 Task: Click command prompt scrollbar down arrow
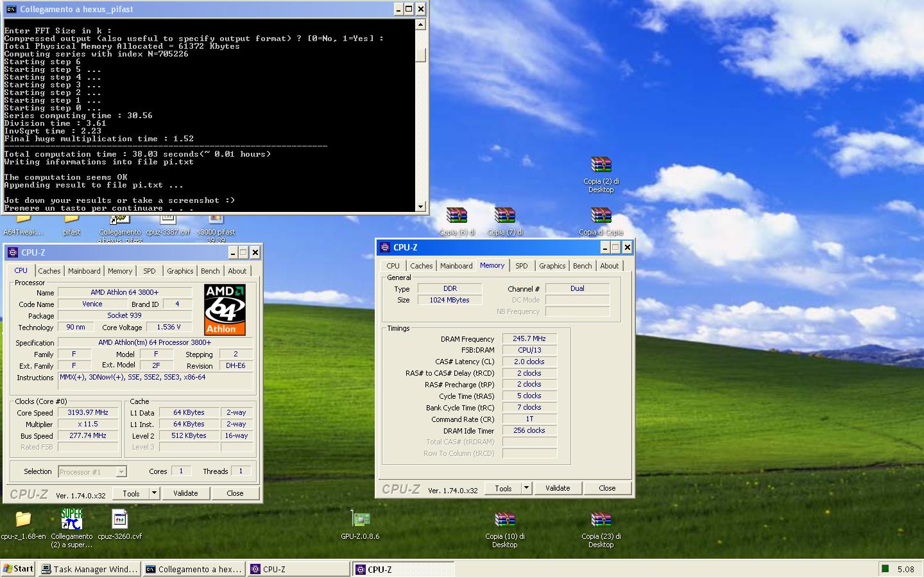(421, 207)
